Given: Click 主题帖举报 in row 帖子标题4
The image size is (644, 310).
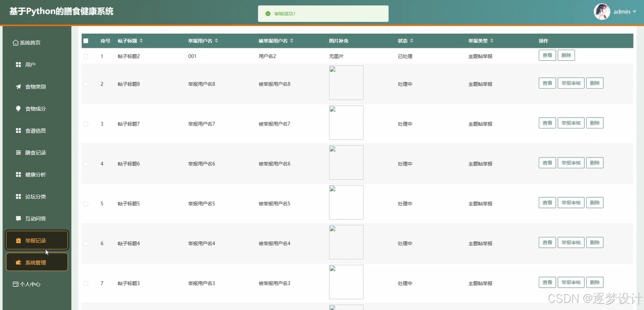Looking at the screenshot, I should point(481,243).
